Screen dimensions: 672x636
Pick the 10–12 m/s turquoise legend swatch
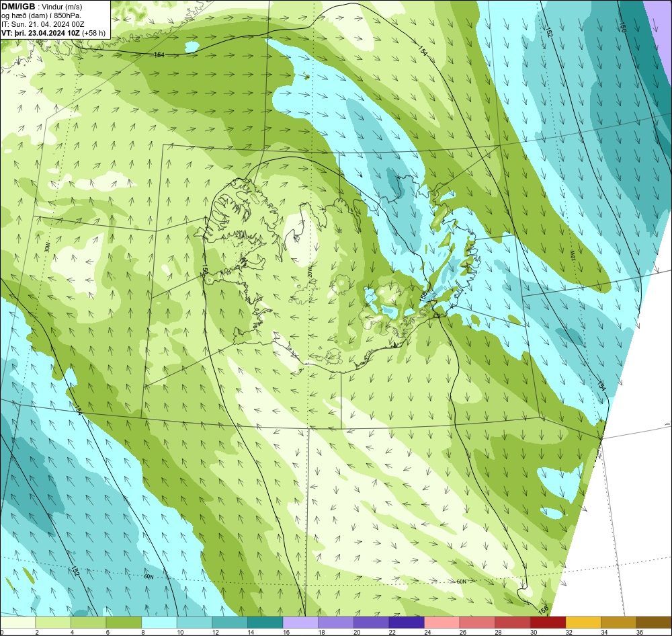[x=195, y=623]
